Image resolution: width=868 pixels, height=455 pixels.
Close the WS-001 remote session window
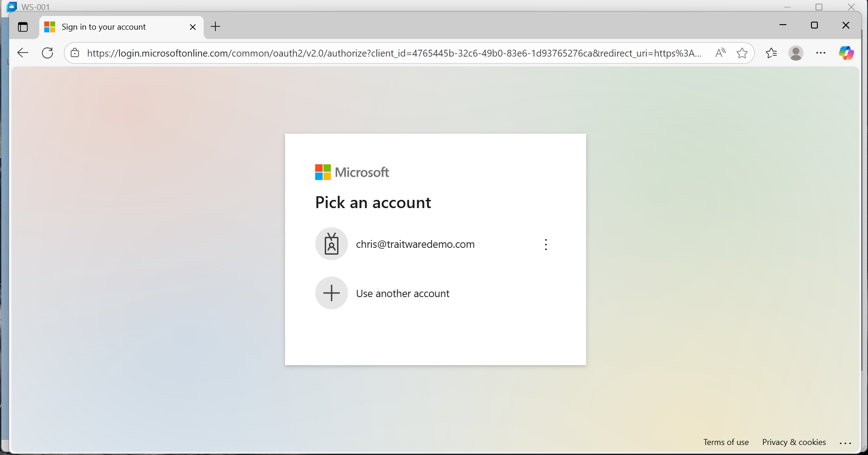(851, 7)
